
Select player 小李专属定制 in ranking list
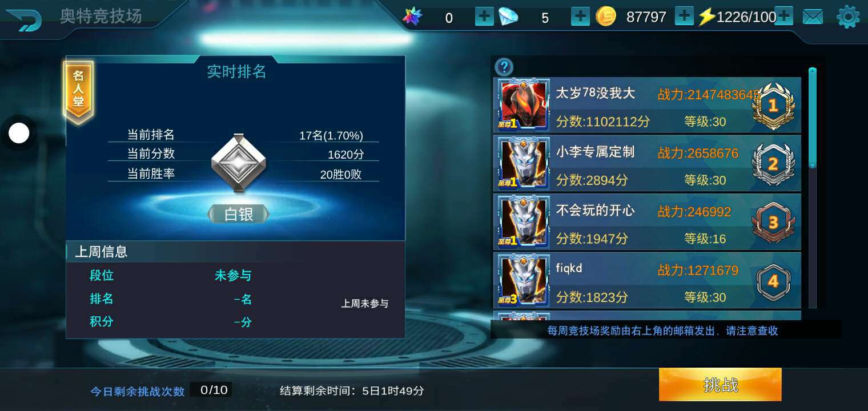647,163
